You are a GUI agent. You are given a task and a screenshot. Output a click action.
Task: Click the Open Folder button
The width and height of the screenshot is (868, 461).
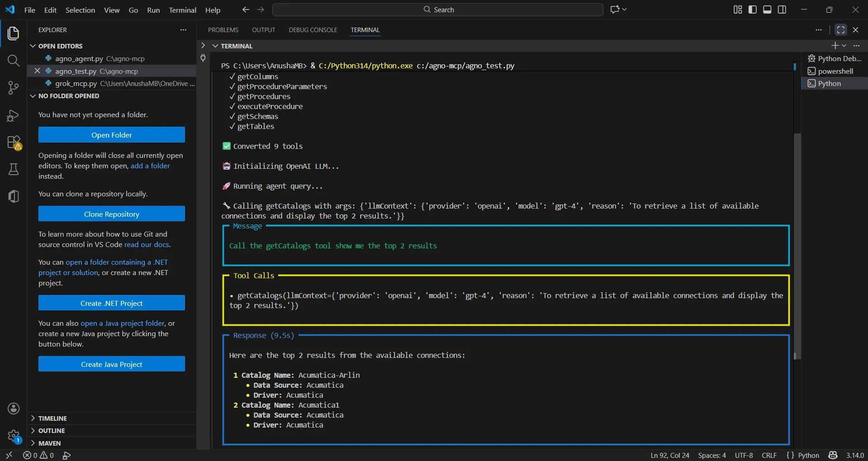(111, 135)
